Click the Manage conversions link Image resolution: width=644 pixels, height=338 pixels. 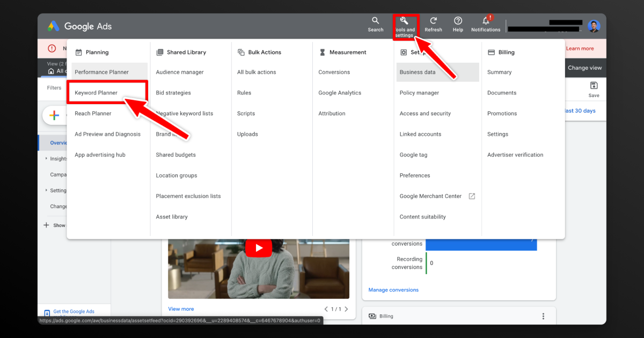(393, 290)
